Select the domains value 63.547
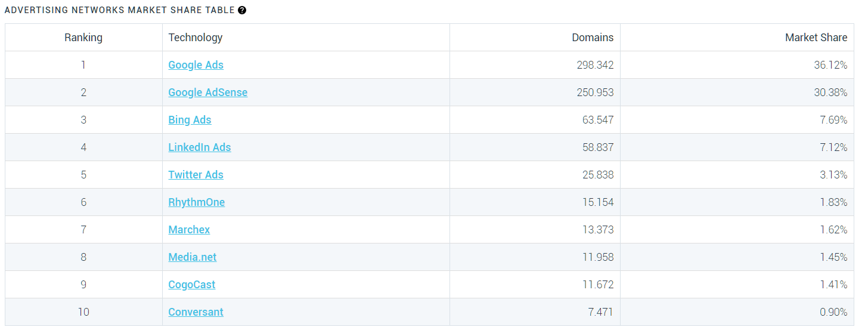This screenshot has height=336, width=868. tap(598, 120)
